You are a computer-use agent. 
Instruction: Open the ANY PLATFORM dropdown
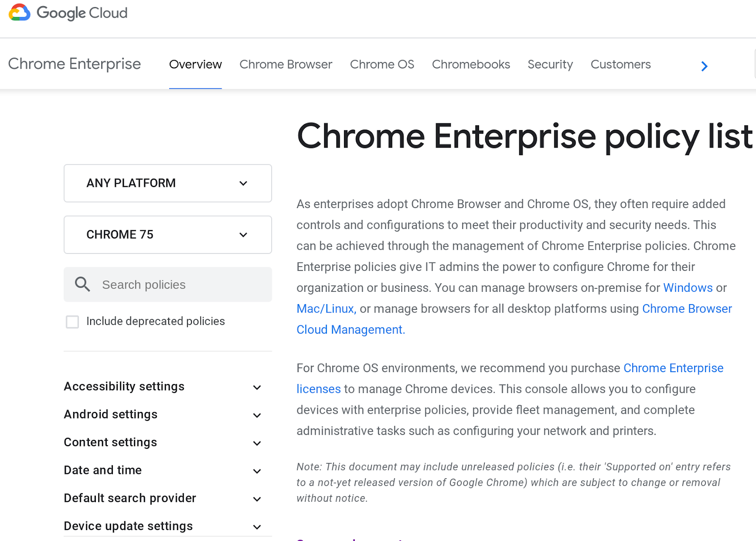click(168, 183)
